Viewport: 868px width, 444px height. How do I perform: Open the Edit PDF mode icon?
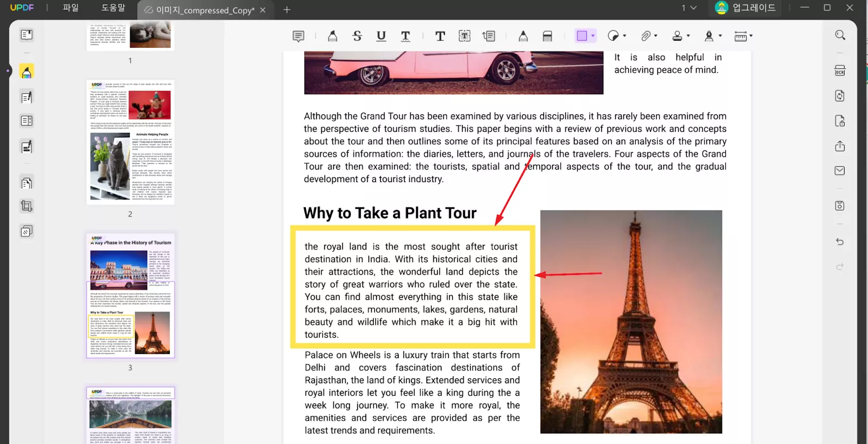point(27,98)
